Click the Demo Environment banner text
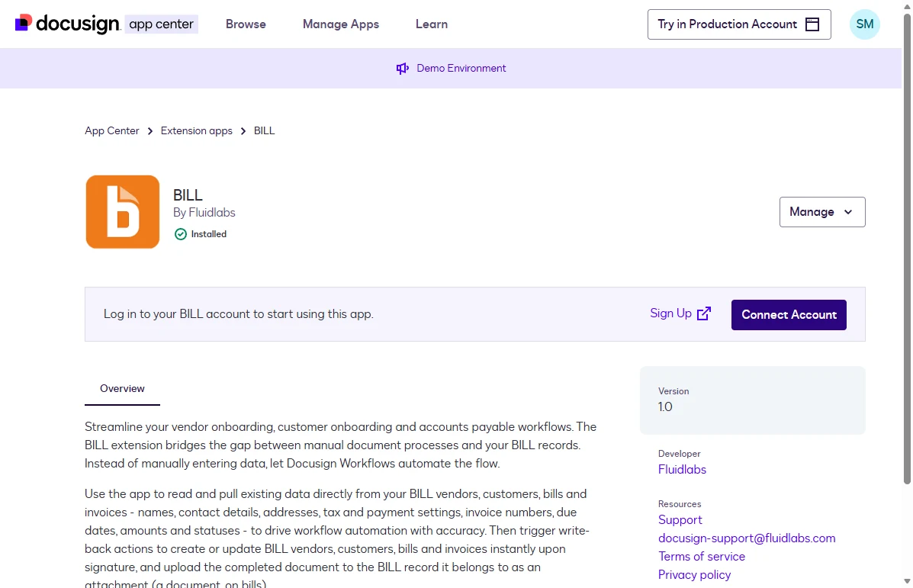This screenshot has width=913, height=588. click(x=461, y=69)
